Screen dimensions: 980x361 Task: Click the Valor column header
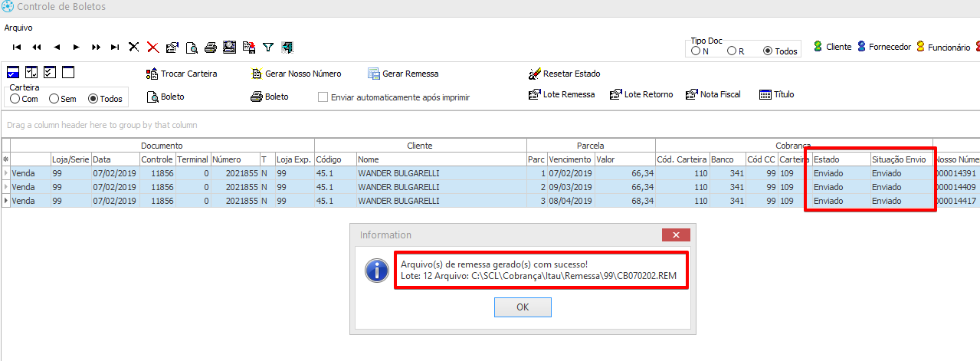coord(624,159)
